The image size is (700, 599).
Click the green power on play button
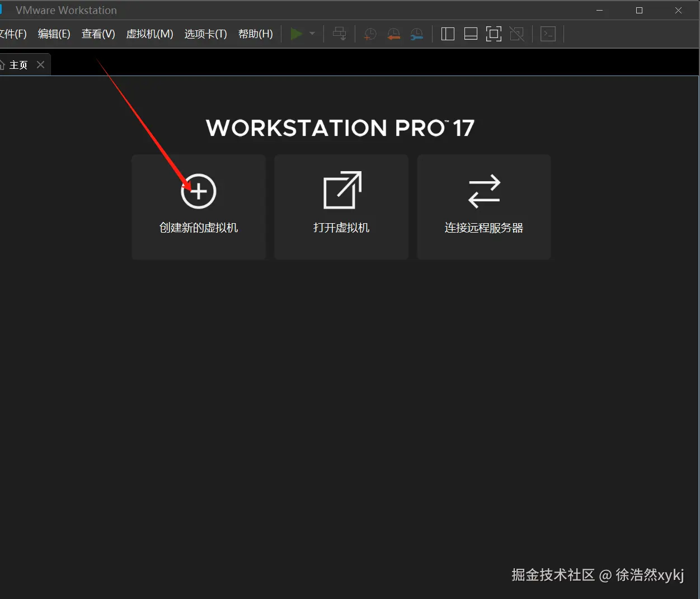297,34
